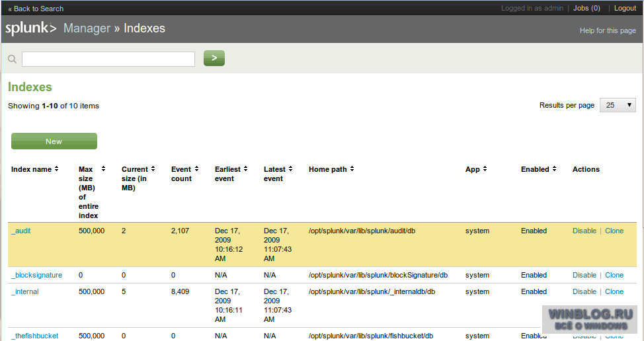Disable the _internal index
This screenshot has width=644, height=341.
tap(584, 291)
